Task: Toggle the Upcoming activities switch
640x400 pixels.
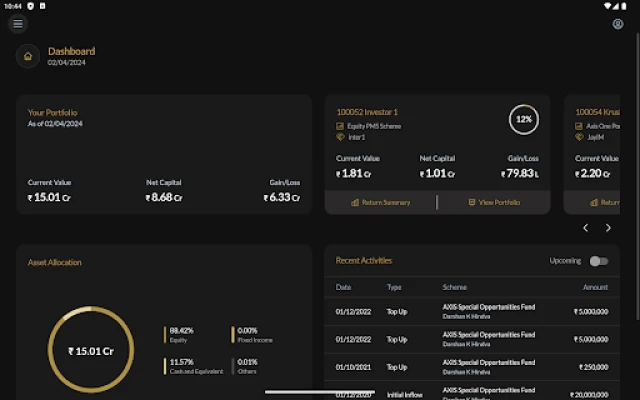Action: coord(598,261)
